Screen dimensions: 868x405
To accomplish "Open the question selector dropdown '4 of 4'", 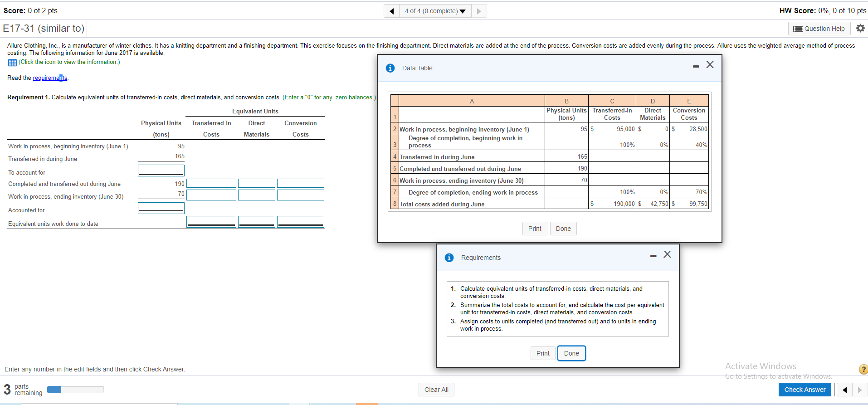I will coord(435,11).
